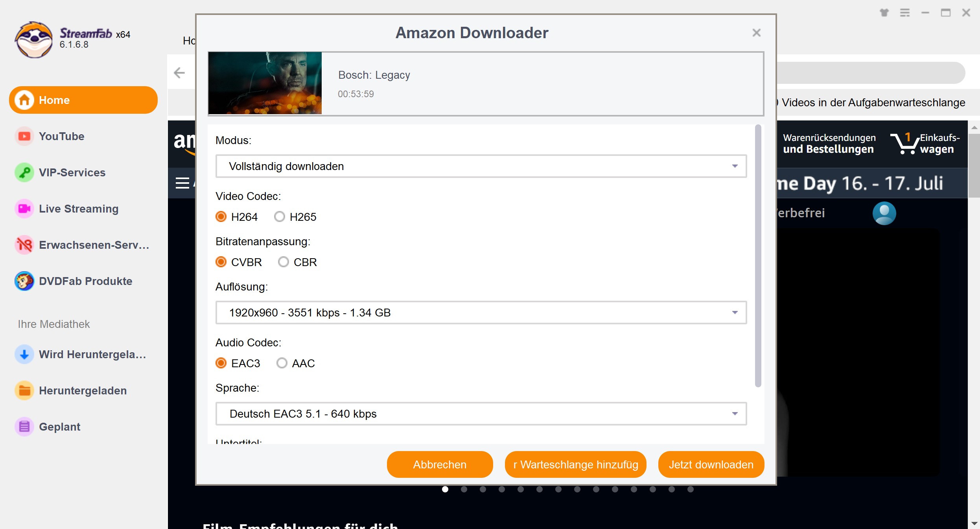
Task: Click the Bosch: Legacy thumbnail
Action: [265, 83]
